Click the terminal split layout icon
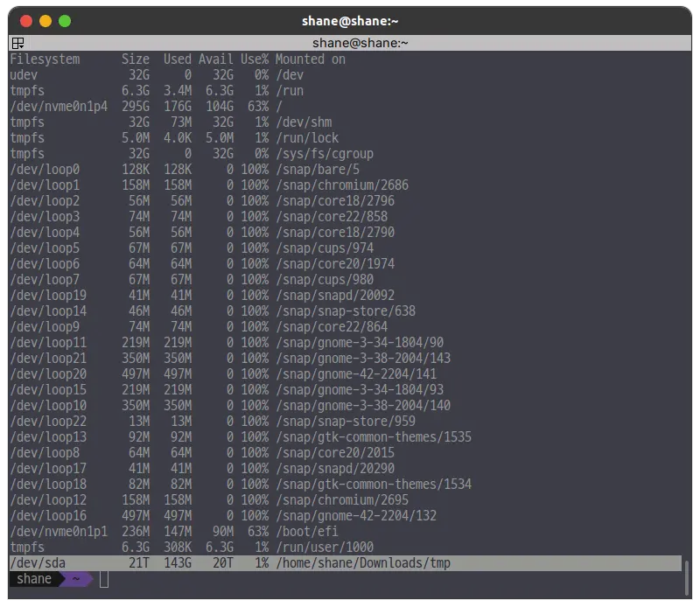This screenshot has height=607, width=700. click(17, 43)
